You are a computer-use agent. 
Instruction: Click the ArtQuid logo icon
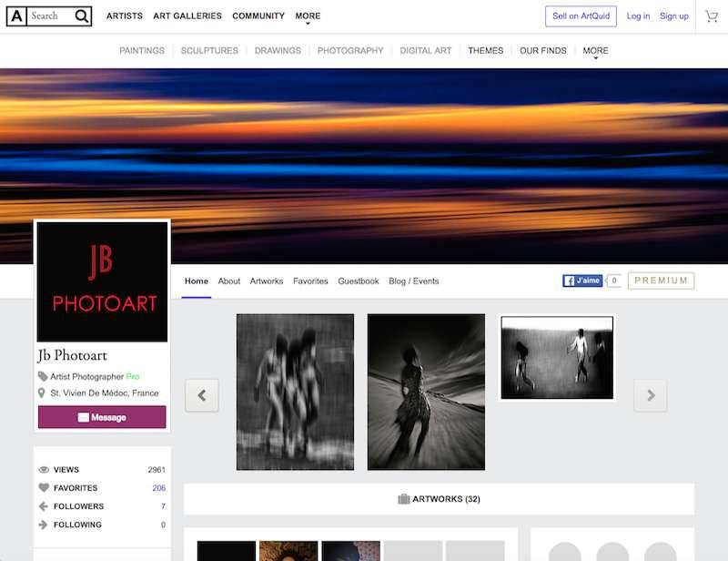(x=16, y=16)
